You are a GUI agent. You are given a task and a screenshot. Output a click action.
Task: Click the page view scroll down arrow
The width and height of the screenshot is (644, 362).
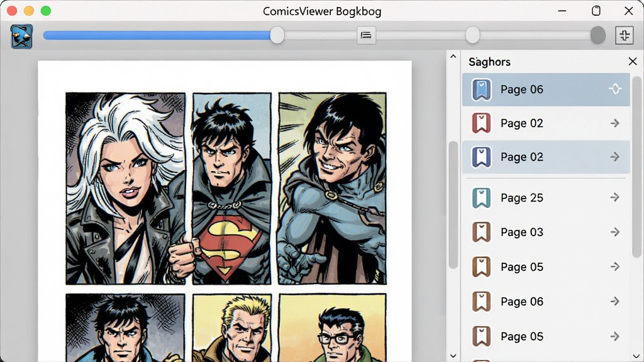tap(453, 356)
